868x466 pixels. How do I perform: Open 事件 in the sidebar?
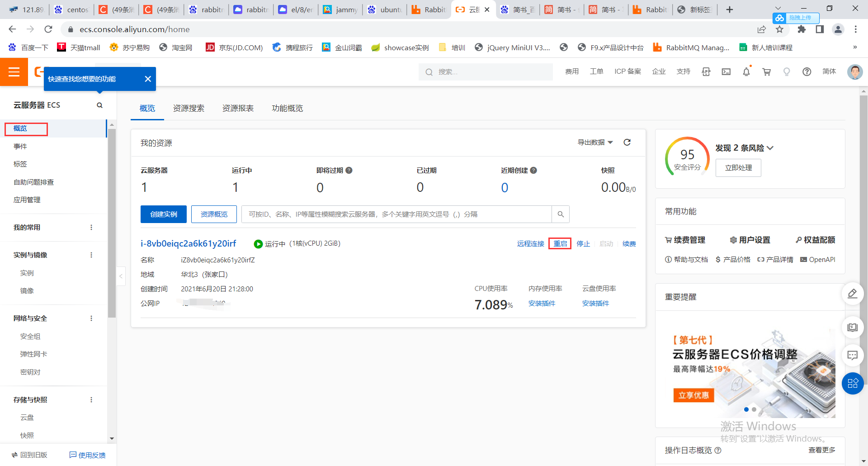pos(20,147)
